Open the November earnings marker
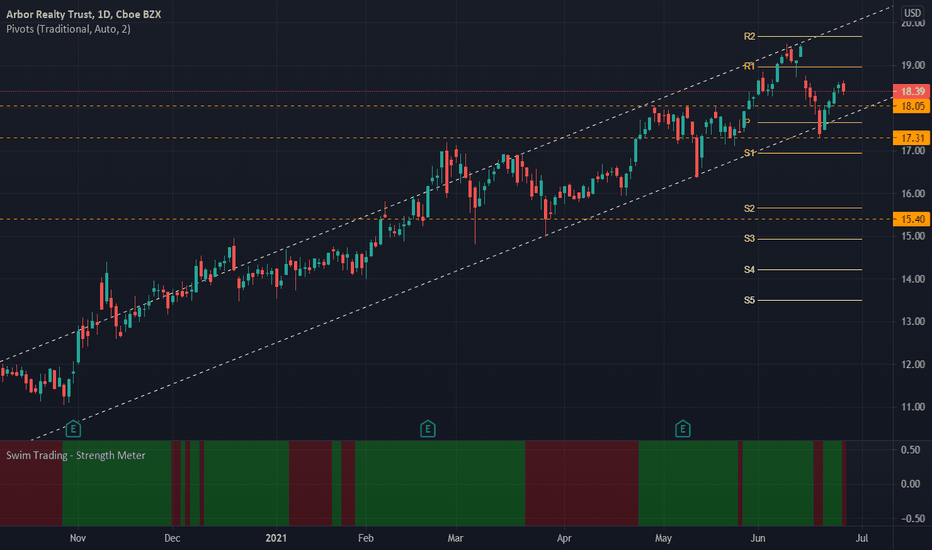This screenshot has height=550, width=932. coord(73,429)
